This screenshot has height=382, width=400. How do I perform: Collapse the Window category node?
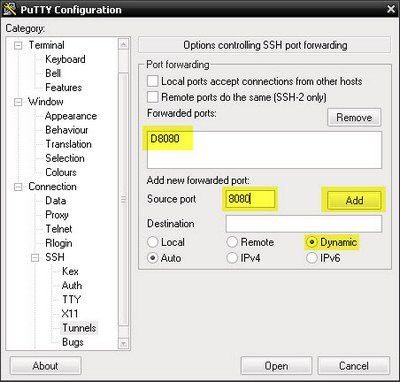pyautogui.click(x=18, y=102)
